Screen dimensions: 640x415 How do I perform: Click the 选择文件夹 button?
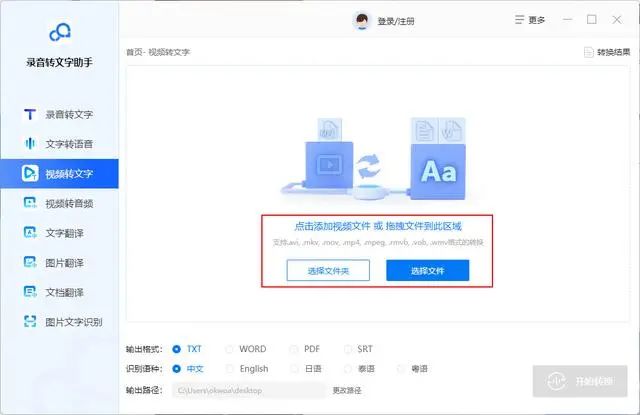[x=328, y=271]
